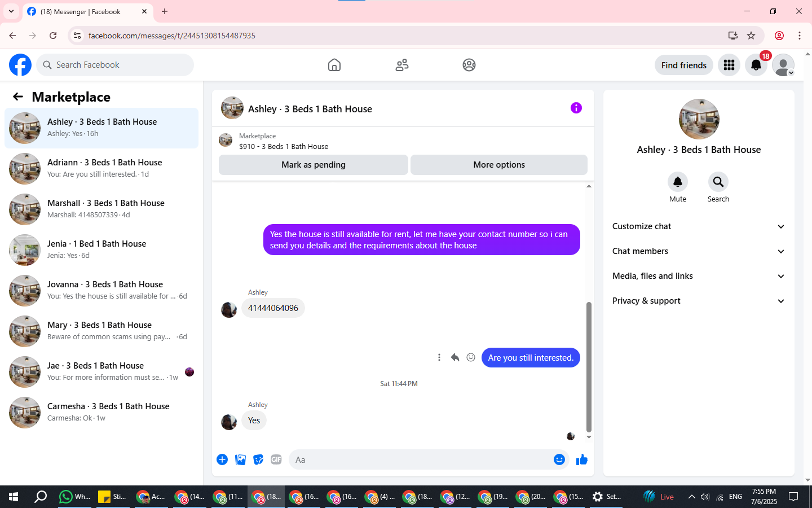Viewport: 812px width, 508px height.
Task: Open the Friends icon in top navigation
Action: pos(402,65)
